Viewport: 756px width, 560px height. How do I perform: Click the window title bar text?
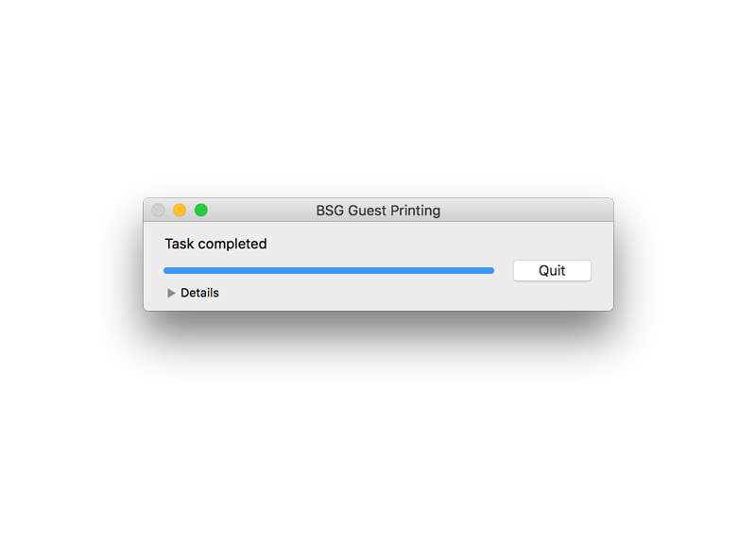click(378, 211)
